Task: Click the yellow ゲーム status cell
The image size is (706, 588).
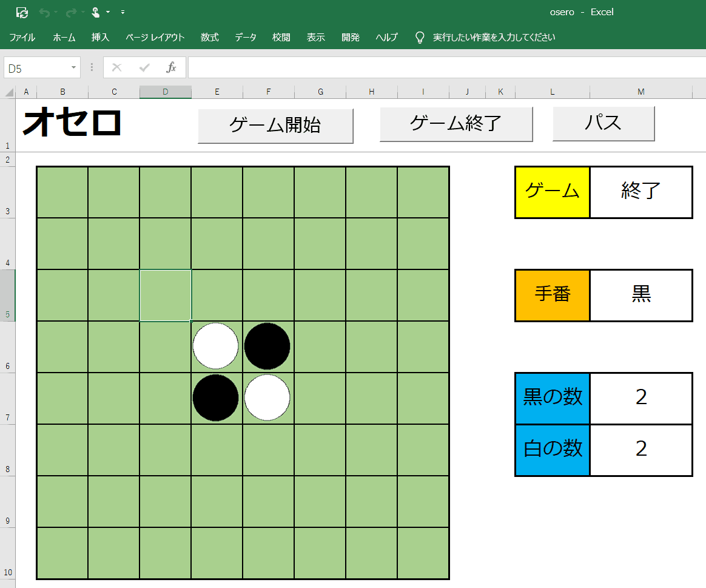Action: [x=552, y=192]
